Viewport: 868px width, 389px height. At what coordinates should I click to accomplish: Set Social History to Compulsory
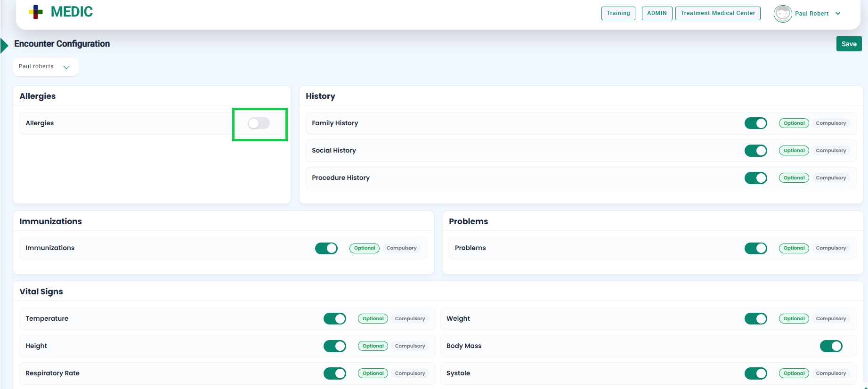pyautogui.click(x=830, y=151)
